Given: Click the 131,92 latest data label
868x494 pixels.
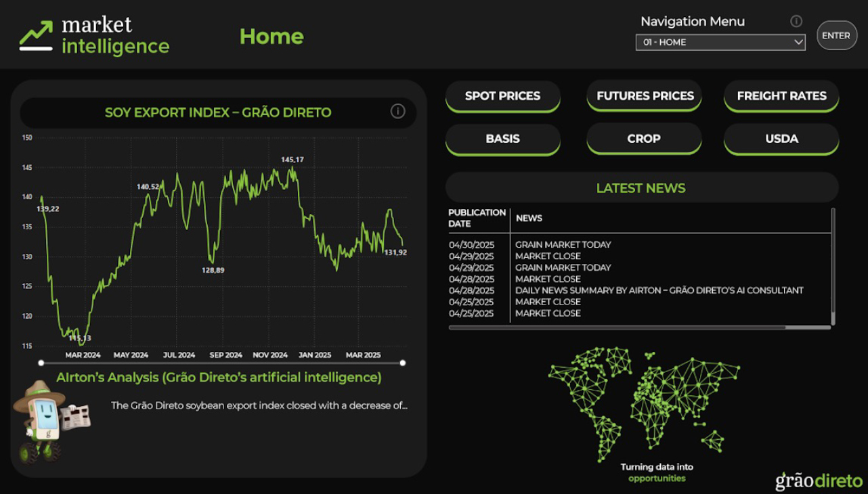Looking at the screenshot, I should coord(395,252).
